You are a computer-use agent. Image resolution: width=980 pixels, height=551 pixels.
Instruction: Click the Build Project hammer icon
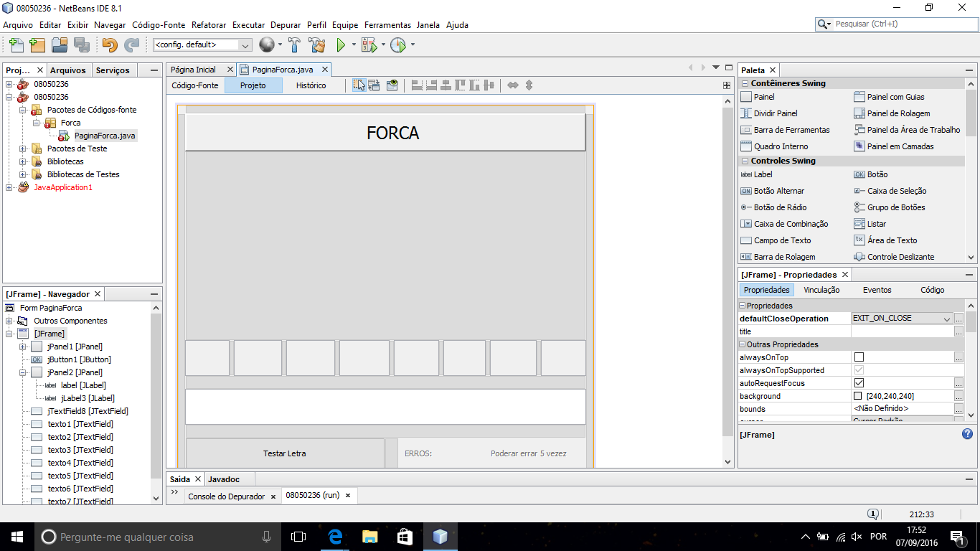coord(294,44)
